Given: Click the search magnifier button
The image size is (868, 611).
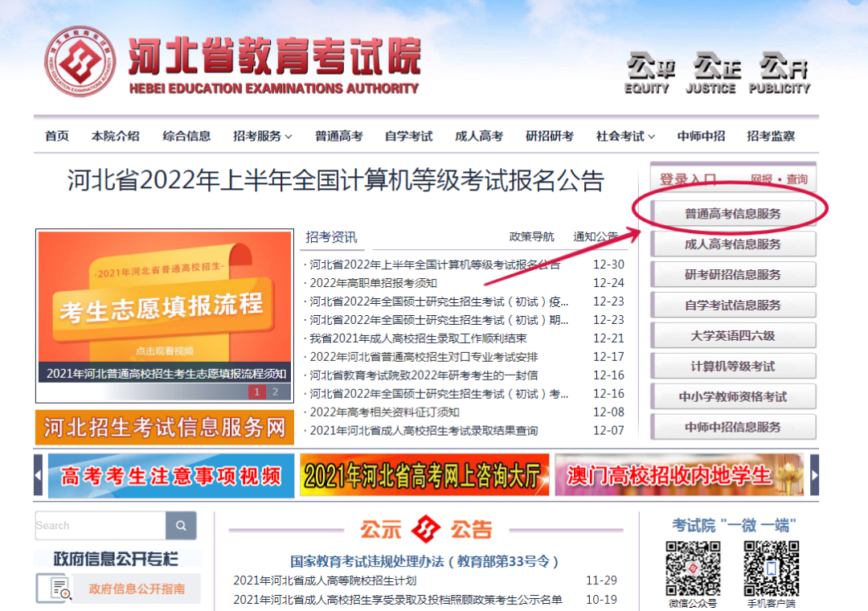Looking at the screenshot, I should tap(181, 526).
